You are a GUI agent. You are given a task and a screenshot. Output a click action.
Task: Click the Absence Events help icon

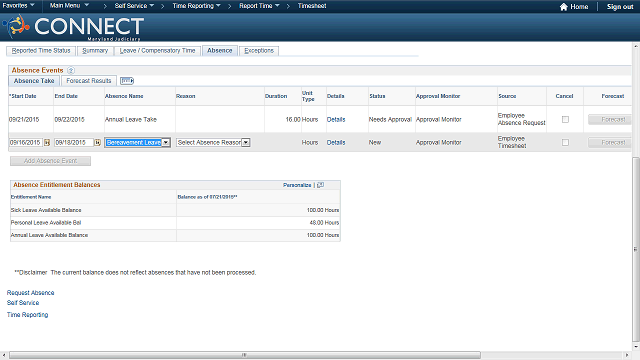[71, 70]
